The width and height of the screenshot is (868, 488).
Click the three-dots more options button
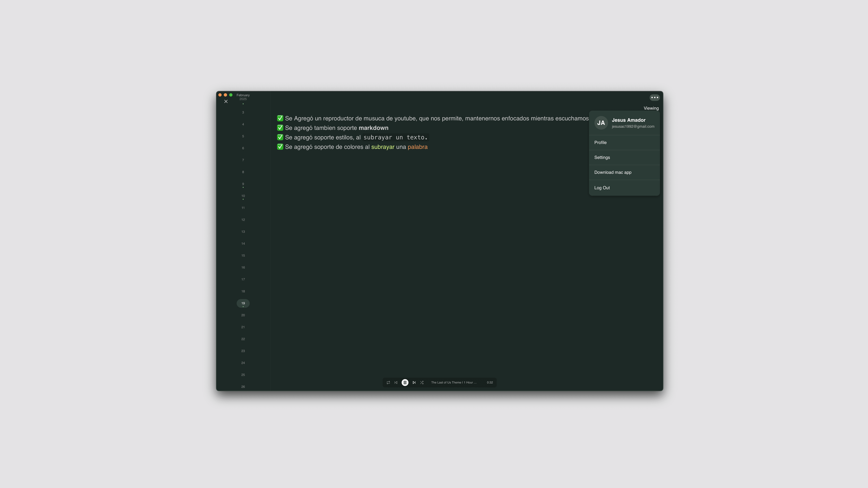[654, 97]
